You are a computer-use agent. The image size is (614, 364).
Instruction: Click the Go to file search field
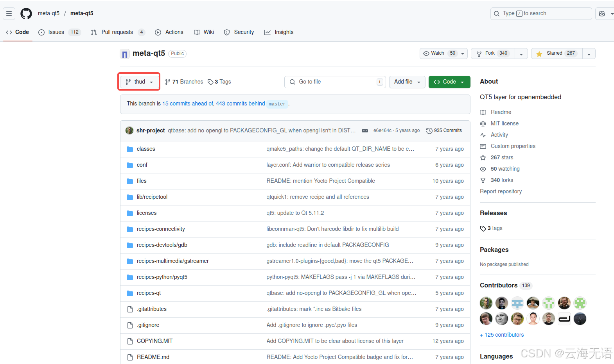(x=335, y=82)
